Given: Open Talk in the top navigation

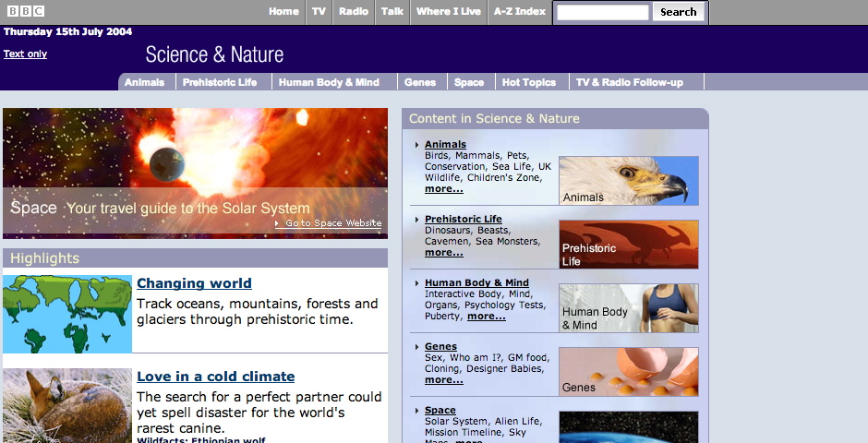Looking at the screenshot, I should pyautogui.click(x=392, y=11).
